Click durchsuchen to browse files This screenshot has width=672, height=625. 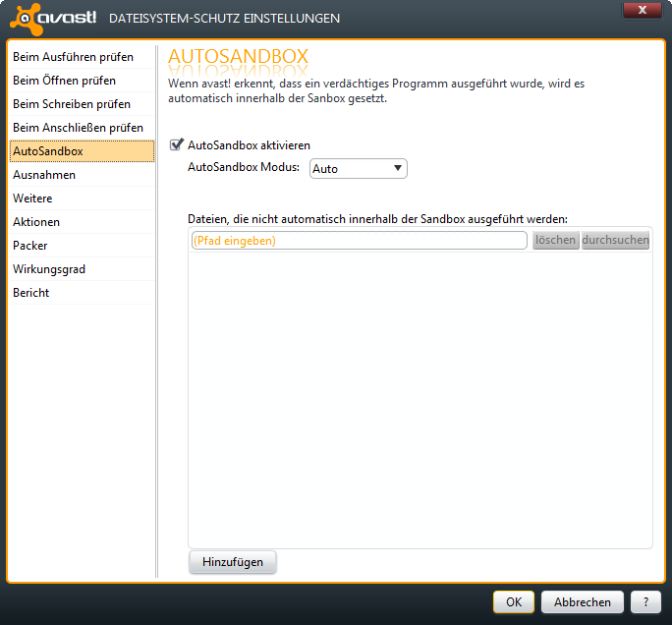coord(615,241)
